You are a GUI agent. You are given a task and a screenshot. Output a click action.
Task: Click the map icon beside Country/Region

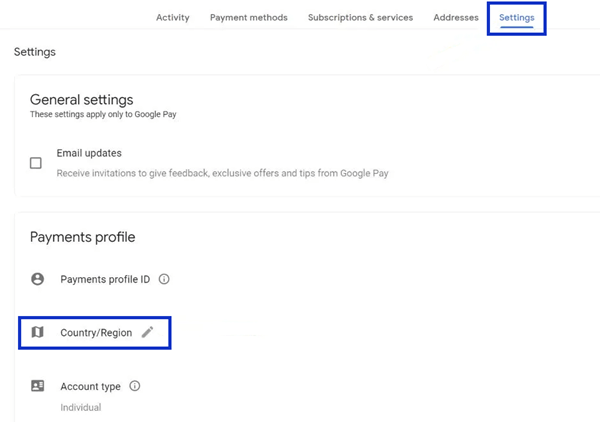(x=37, y=332)
